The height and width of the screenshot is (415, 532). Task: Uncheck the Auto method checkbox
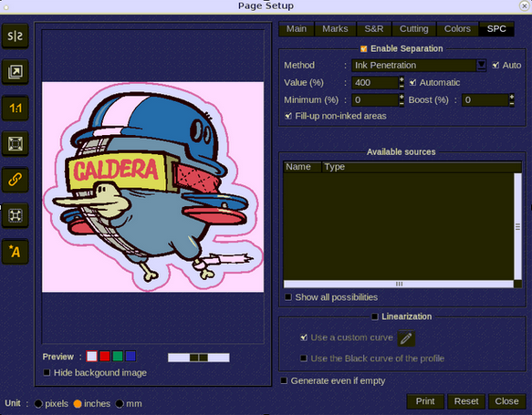point(495,65)
